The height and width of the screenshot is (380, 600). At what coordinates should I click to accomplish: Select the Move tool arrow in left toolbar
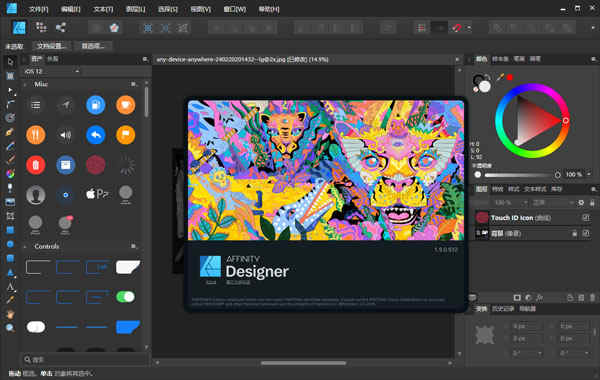pyautogui.click(x=10, y=61)
